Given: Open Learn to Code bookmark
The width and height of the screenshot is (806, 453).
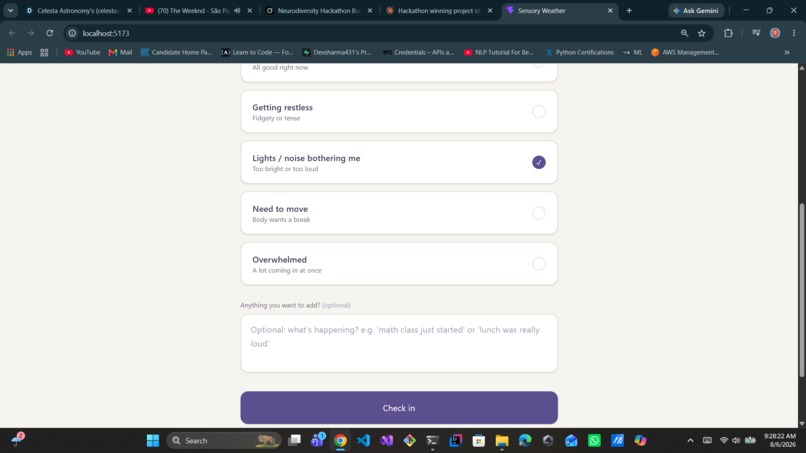Looking at the screenshot, I should (x=257, y=52).
